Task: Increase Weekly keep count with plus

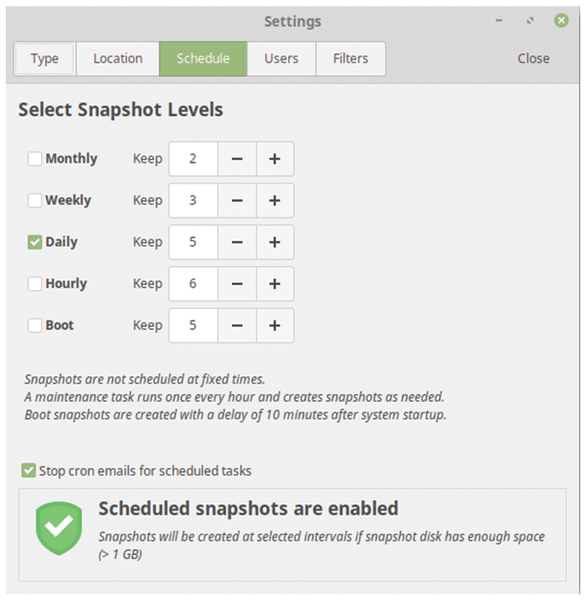Action: pos(275,201)
